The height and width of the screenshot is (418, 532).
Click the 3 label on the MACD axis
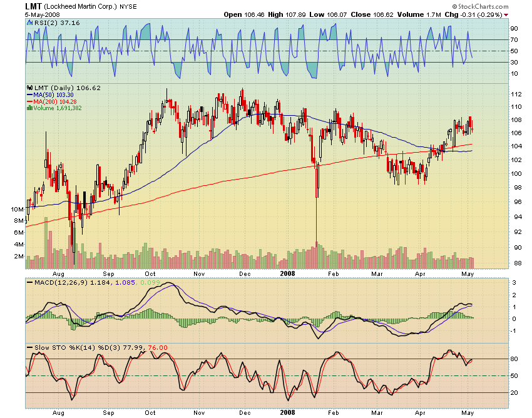pos(514,283)
